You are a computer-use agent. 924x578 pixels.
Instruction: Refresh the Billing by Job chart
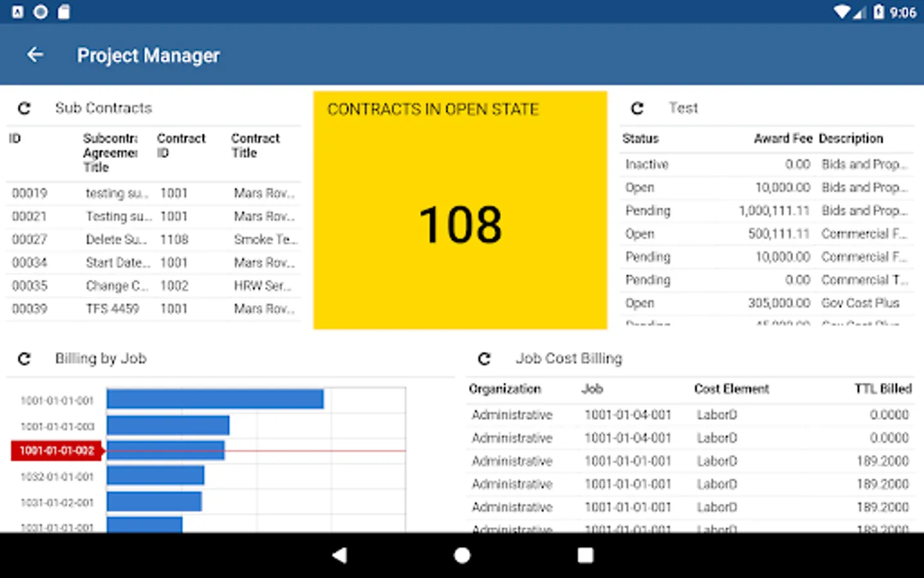pos(24,358)
